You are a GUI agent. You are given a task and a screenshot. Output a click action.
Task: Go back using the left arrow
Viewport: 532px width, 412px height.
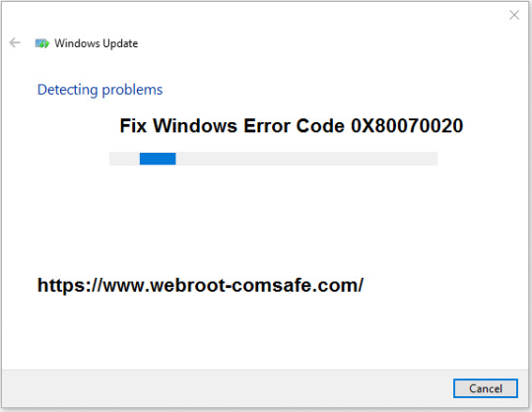click(15, 42)
